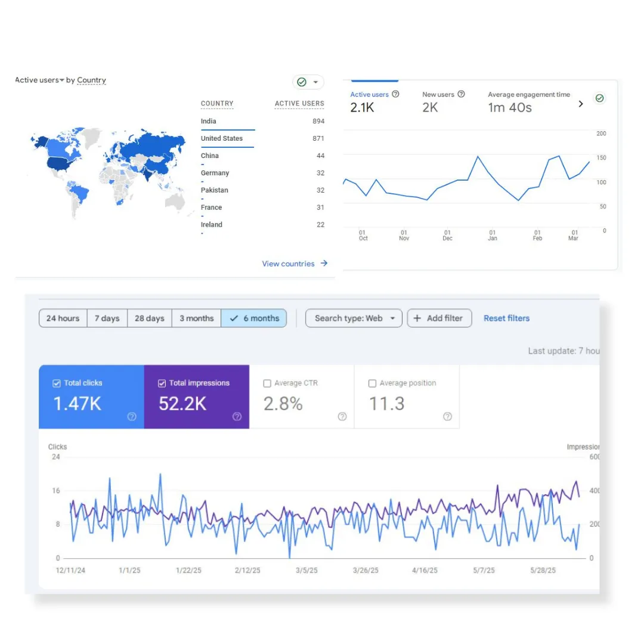Click the Add filter button
This screenshot has width=644, height=644.
point(439,318)
